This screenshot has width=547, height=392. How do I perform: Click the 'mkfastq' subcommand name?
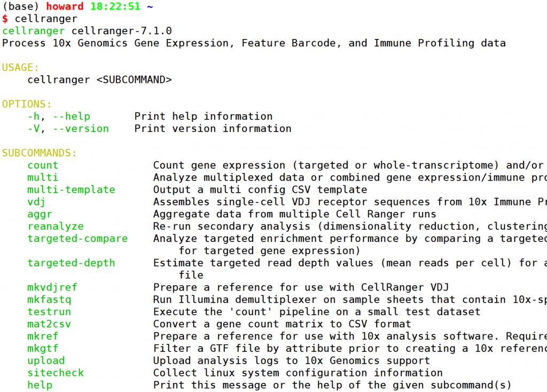point(49,300)
